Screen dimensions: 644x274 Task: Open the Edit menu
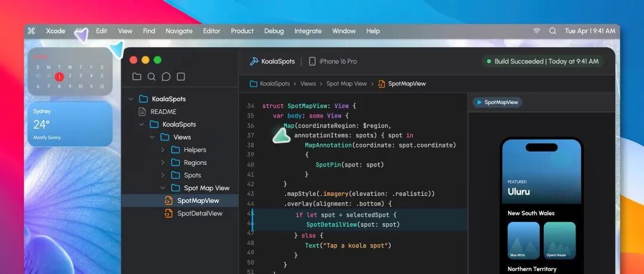tap(101, 31)
